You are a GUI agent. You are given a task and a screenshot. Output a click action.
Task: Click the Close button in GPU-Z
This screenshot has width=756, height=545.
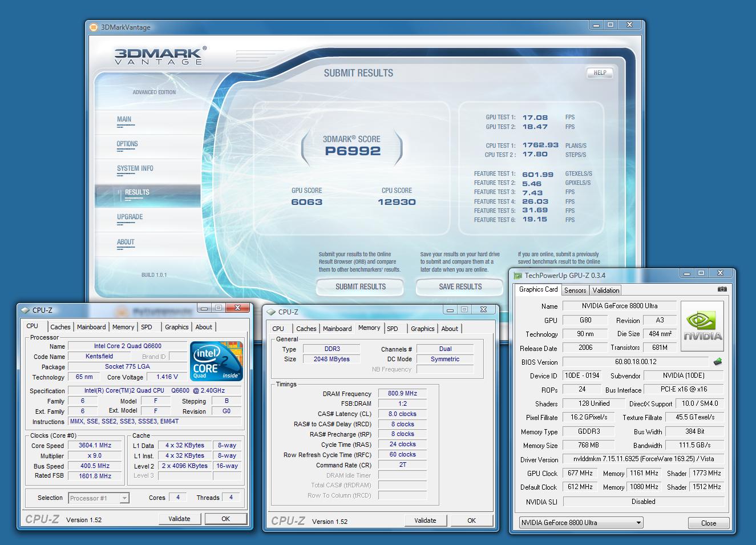point(708,523)
